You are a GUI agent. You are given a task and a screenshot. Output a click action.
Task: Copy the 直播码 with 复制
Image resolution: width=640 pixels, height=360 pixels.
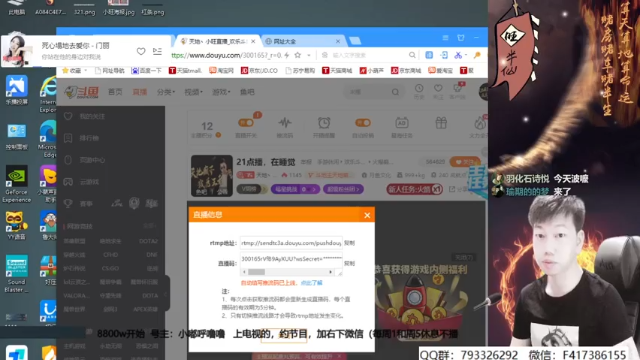point(349,263)
